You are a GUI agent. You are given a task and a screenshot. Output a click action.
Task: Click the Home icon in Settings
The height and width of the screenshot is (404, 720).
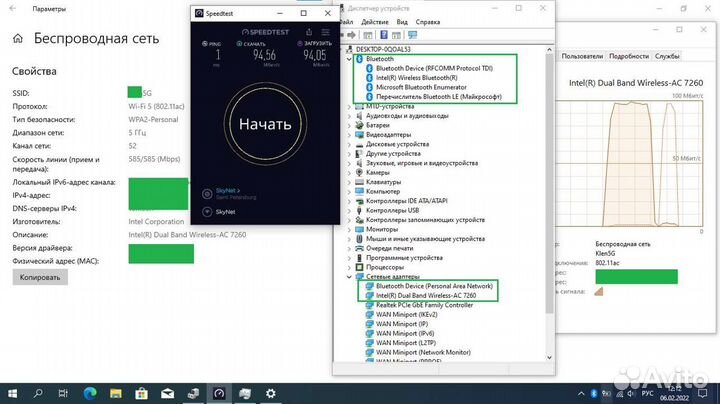[x=17, y=39]
